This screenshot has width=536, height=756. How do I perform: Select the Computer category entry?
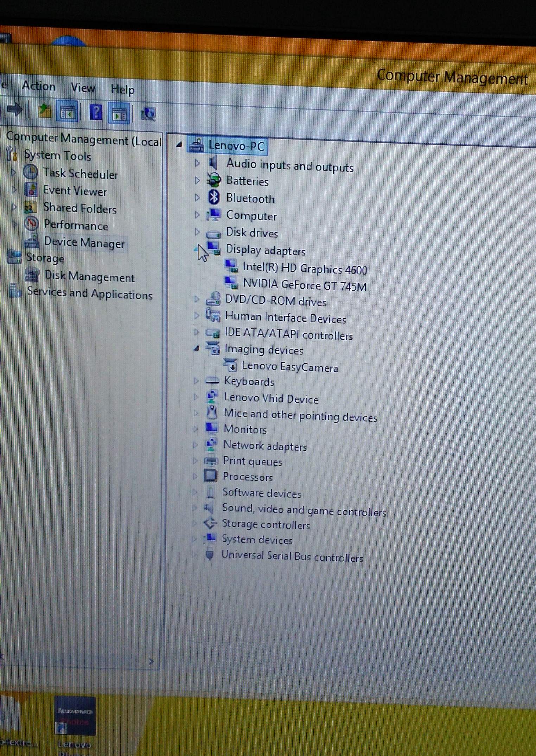[251, 216]
